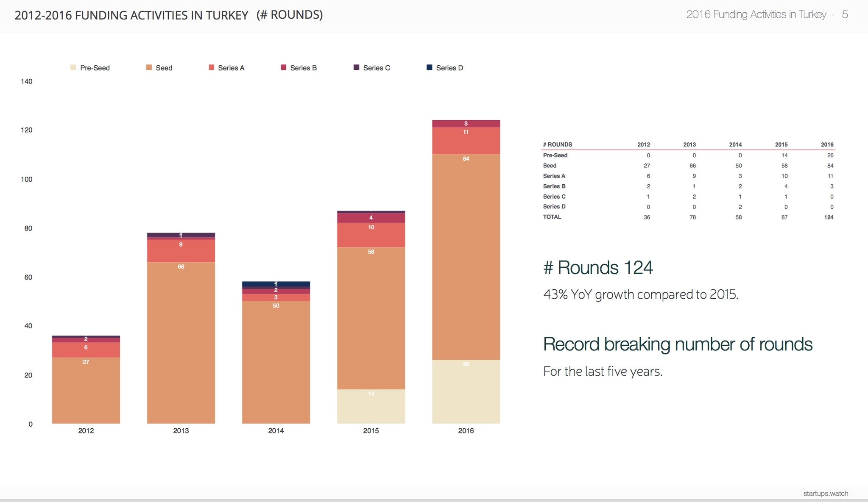Screen dimensions: 868x502
Task: Click the '# Rounds 124' headline
Action: pos(598,268)
